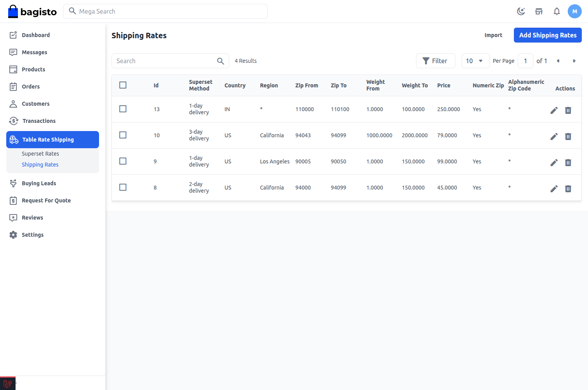Screen dimensions: 588x390
Task: Open the Settings menu entry
Action: [x=32, y=235]
